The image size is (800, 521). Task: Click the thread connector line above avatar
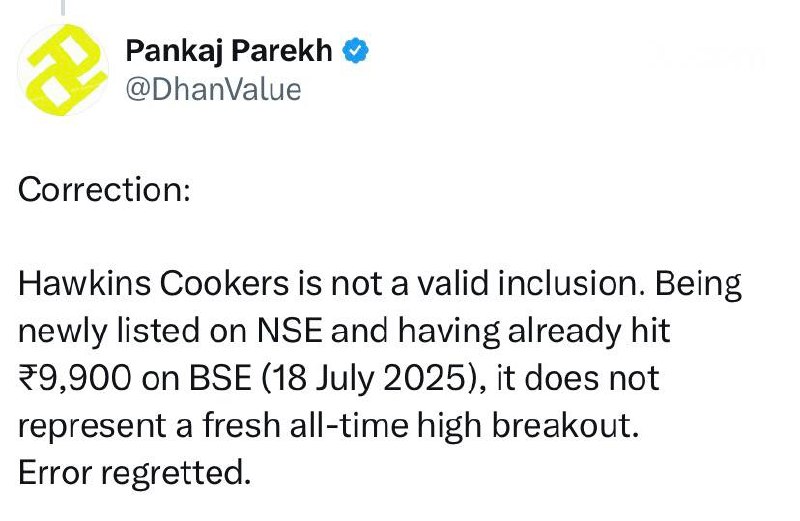click(x=63, y=8)
